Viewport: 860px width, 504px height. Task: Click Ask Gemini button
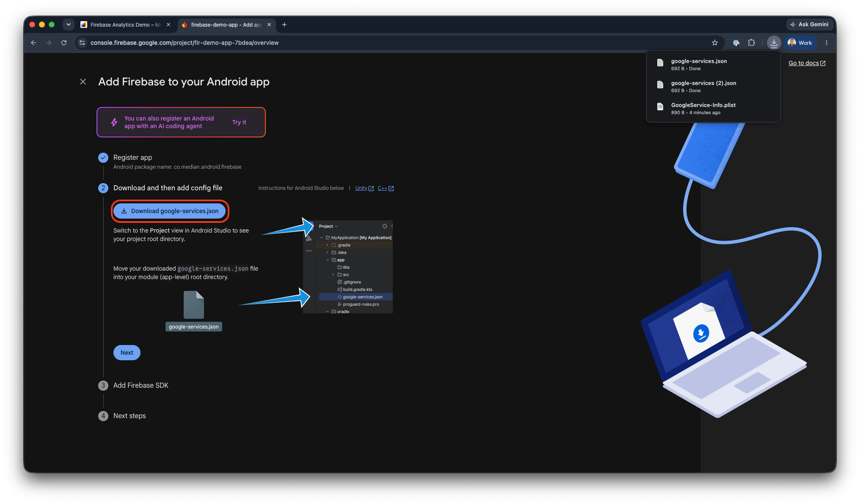(809, 25)
